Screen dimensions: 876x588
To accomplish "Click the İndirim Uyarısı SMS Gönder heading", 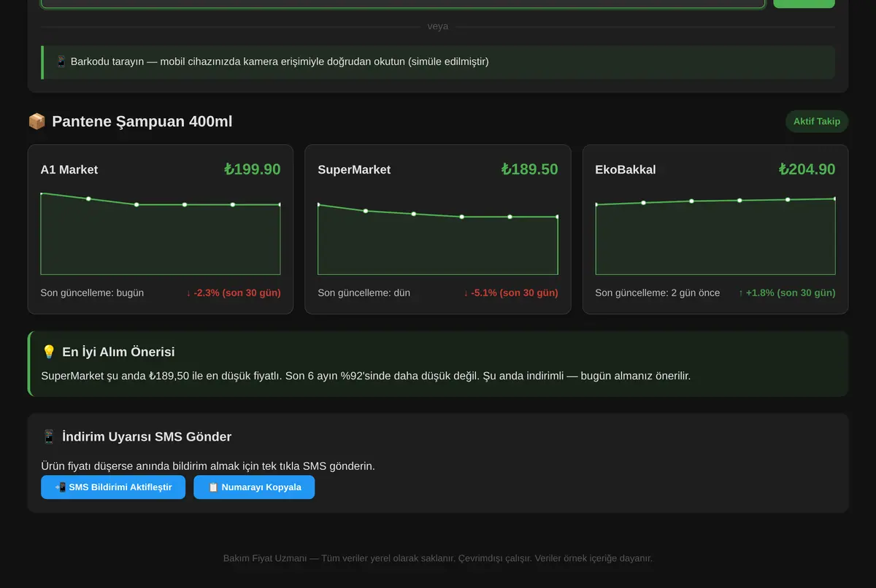I will click(x=147, y=436).
